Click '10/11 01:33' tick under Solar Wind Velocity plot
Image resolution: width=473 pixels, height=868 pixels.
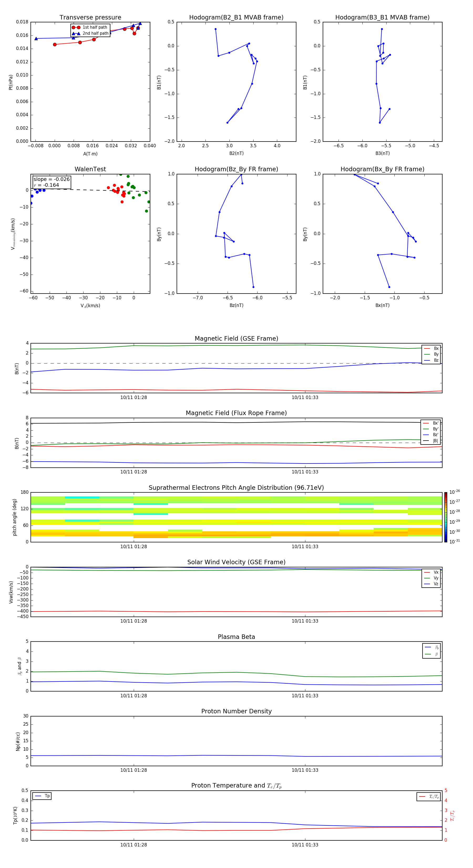(305, 621)
